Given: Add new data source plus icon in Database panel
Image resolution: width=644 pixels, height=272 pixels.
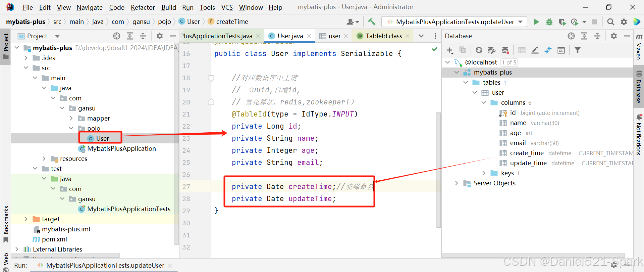Looking at the screenshot, I should pyautogui.click(x=450, y=50).
